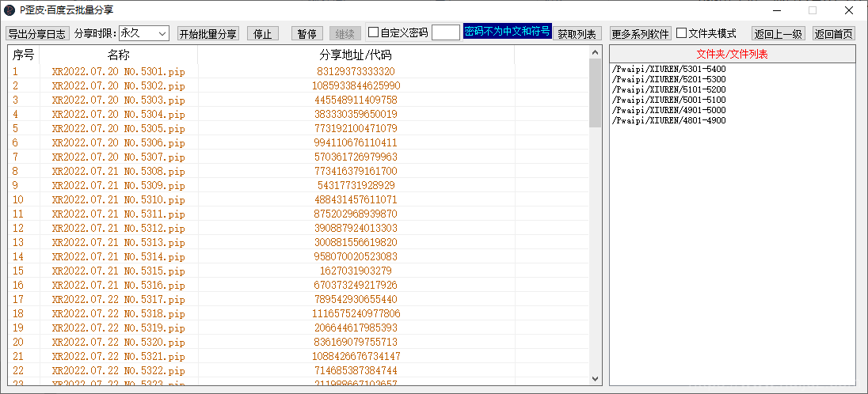Select row XR2022.07.21 NO.5314.pip
Screen dimensions: 868x394
[299, 257]
